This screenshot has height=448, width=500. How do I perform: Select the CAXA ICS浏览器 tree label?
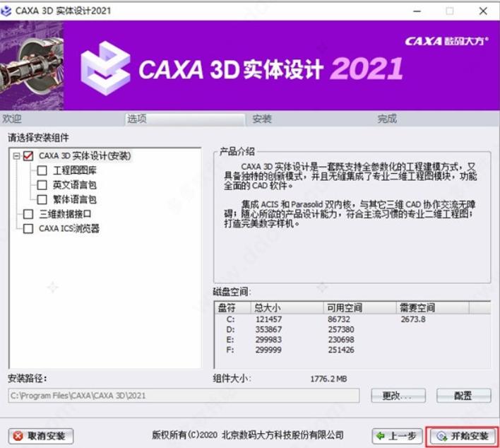(x=69, y=229)
